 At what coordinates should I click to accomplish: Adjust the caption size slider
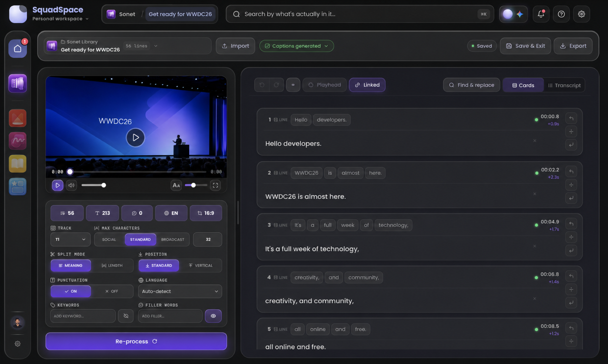tap(196, 185)
